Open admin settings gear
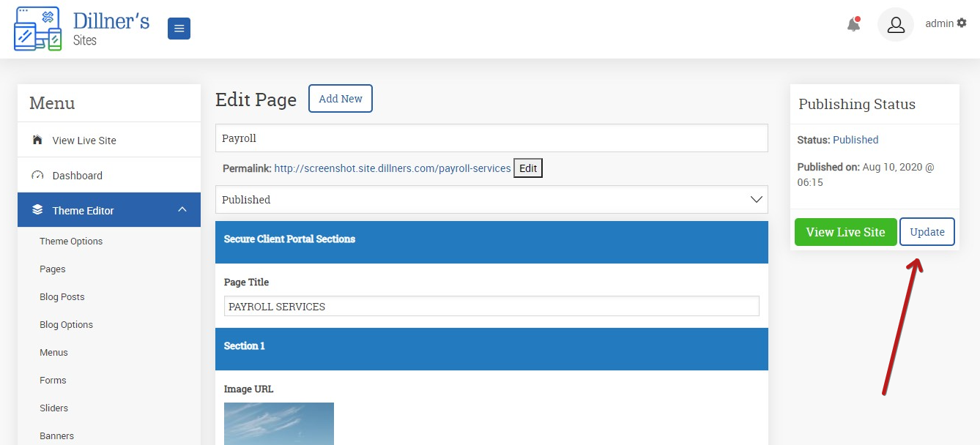 [x=962, y=23]
